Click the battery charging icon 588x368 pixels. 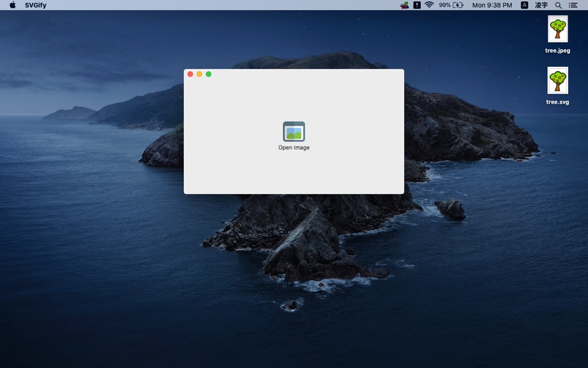458,5
